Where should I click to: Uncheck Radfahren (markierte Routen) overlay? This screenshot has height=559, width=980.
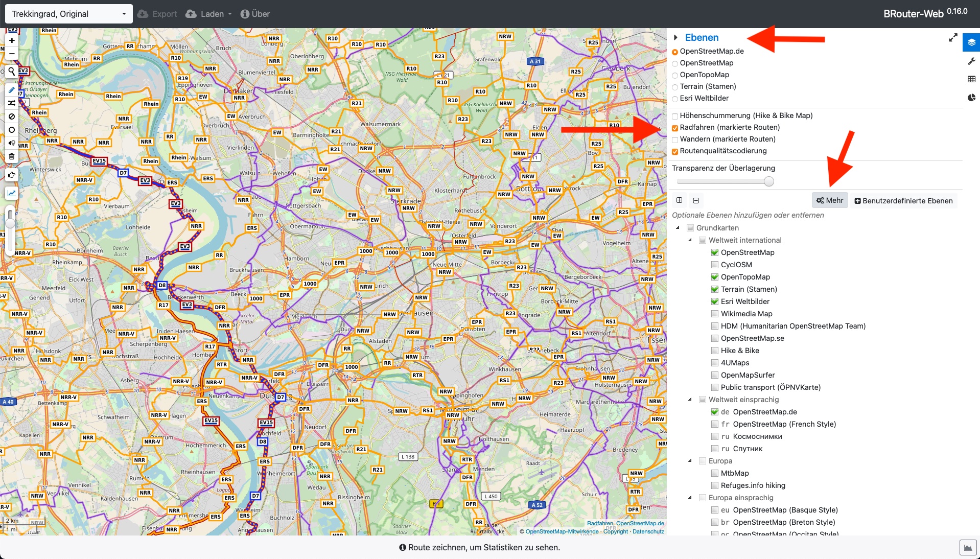click(x=675, y=128)
